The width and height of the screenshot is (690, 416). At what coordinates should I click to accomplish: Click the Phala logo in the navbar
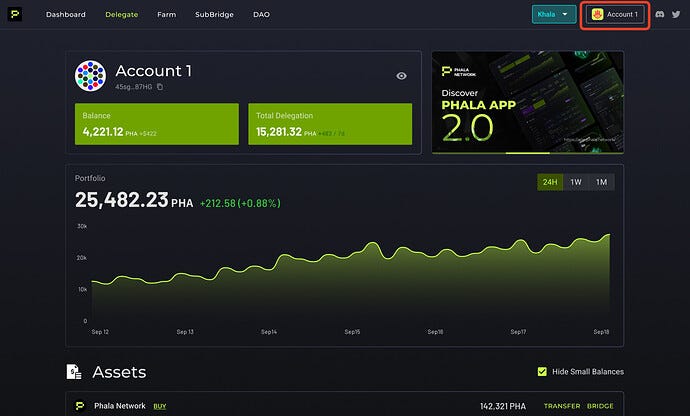[15, 14]
